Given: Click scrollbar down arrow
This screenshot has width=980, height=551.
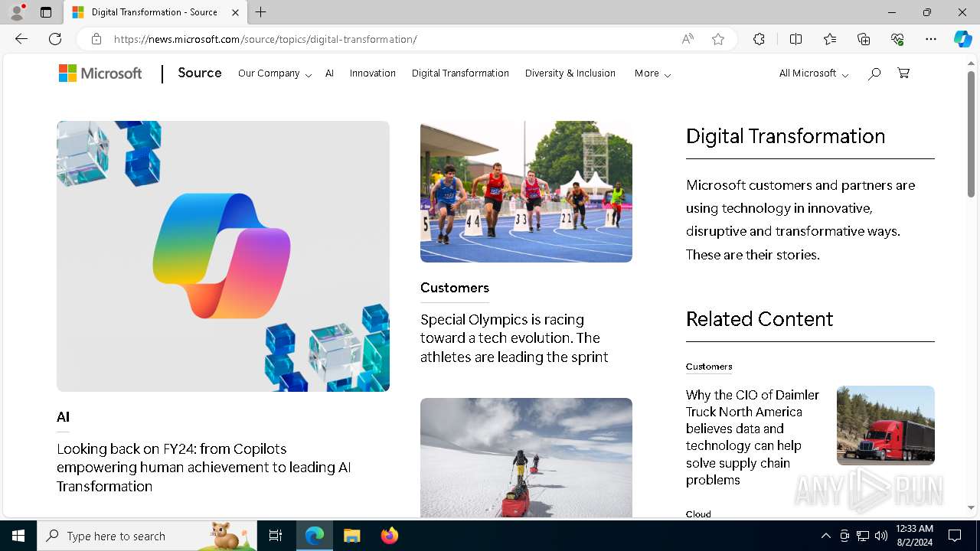Looking at the screenshot, I should click(x=971, y=507).
